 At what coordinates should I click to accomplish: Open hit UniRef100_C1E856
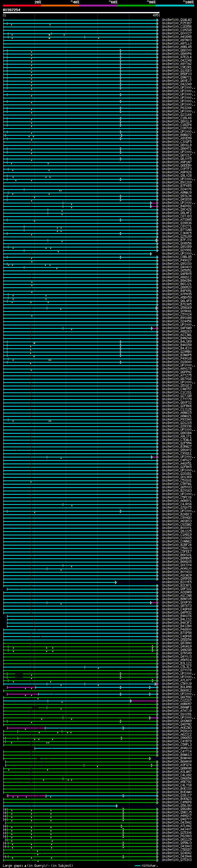click(177, 26)
